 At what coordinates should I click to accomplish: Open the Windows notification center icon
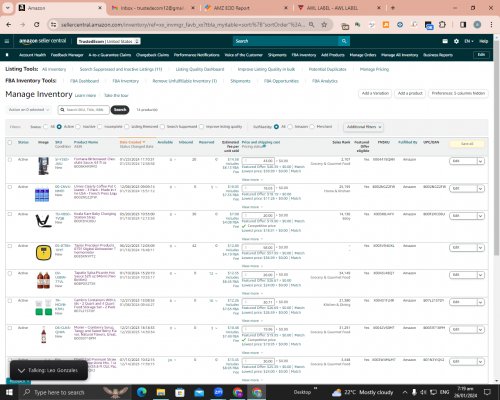pos(488,392)
